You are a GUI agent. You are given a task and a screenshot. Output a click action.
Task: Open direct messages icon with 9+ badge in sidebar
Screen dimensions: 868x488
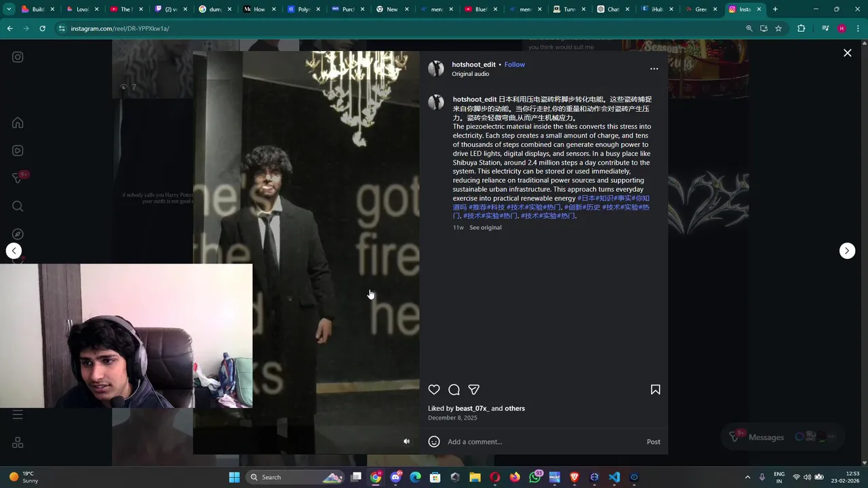click(18, 178)
